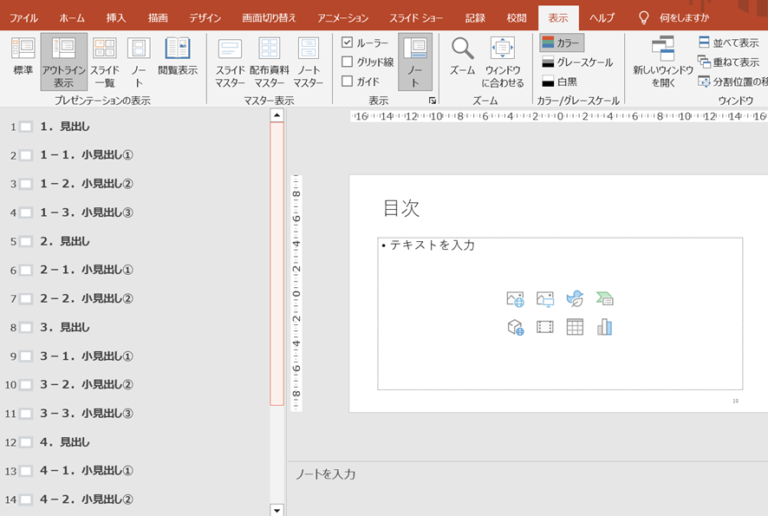This screenshot has width=768, height=516.
Task: Open a new window (新しいウィンドウを開く)
Action: (663, 62)
